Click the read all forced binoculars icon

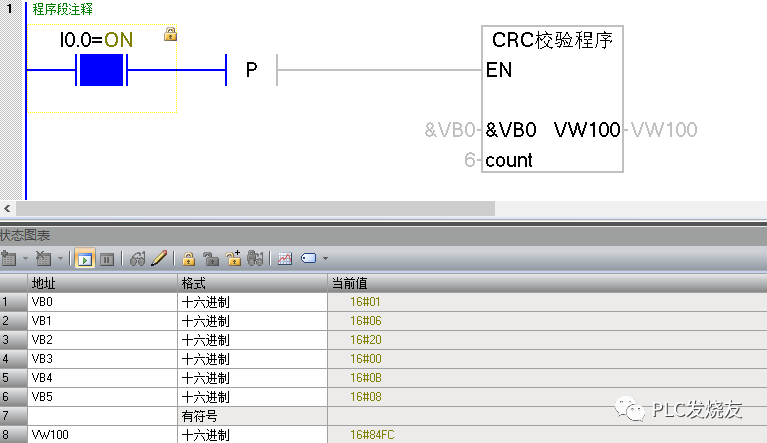coord(255,258)
